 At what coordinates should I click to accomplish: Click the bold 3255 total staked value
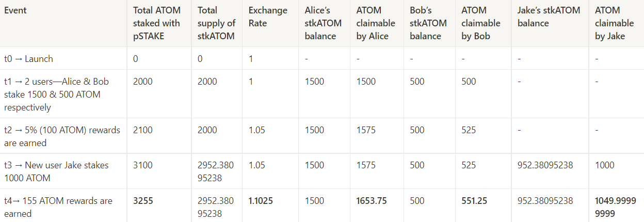tap(143, 201)
